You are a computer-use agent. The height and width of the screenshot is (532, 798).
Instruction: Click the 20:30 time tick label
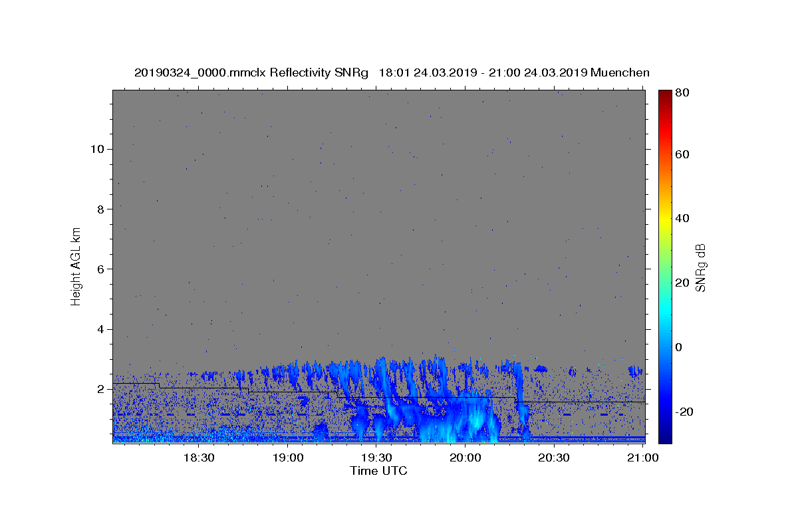(553, 458)
